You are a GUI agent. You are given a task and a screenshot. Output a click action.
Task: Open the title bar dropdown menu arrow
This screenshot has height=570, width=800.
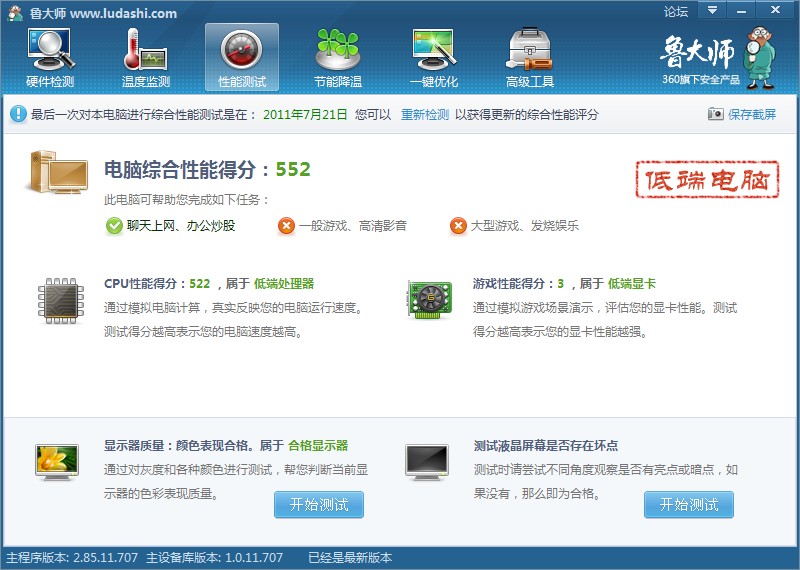[713, 10]
